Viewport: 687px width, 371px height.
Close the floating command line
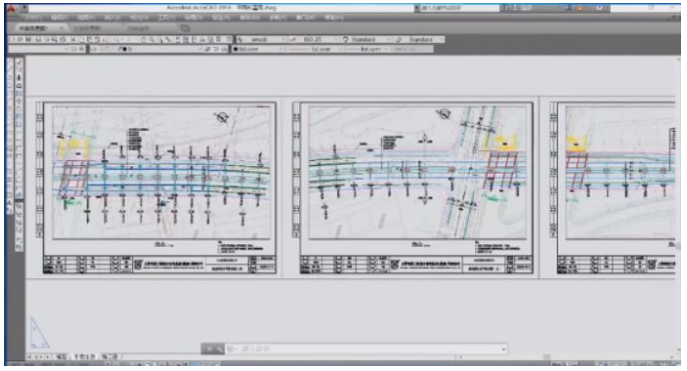[209, 349]
